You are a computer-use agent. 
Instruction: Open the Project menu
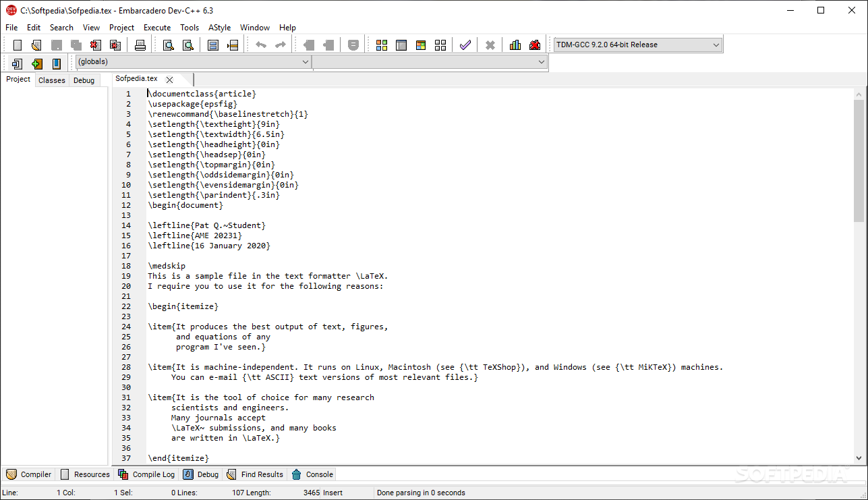[121, 28]
